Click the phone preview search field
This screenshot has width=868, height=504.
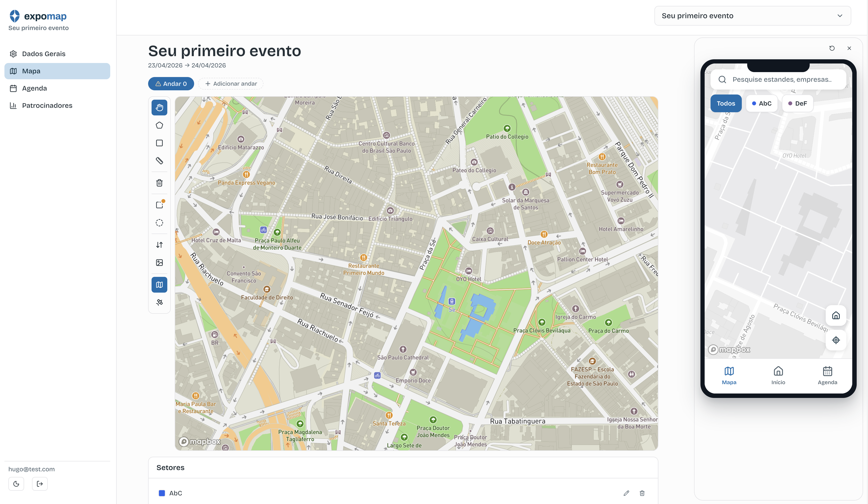coord(778,79)
